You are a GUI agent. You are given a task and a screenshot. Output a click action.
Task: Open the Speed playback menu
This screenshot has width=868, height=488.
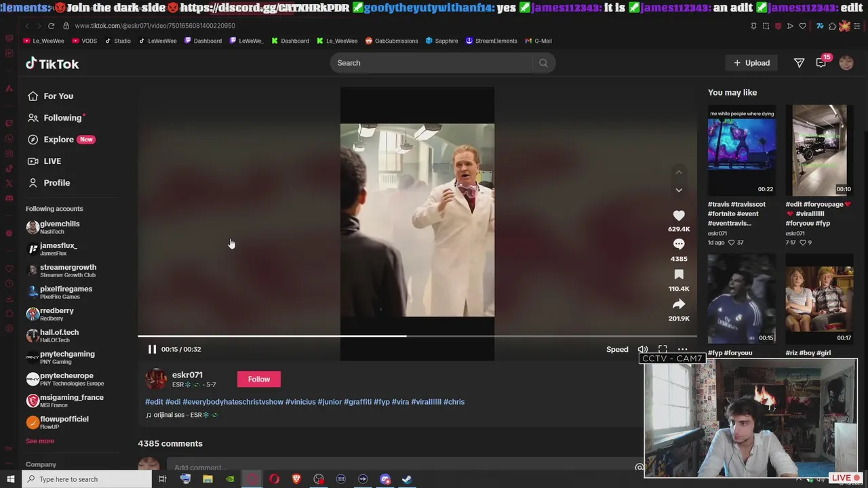point(617,349)
